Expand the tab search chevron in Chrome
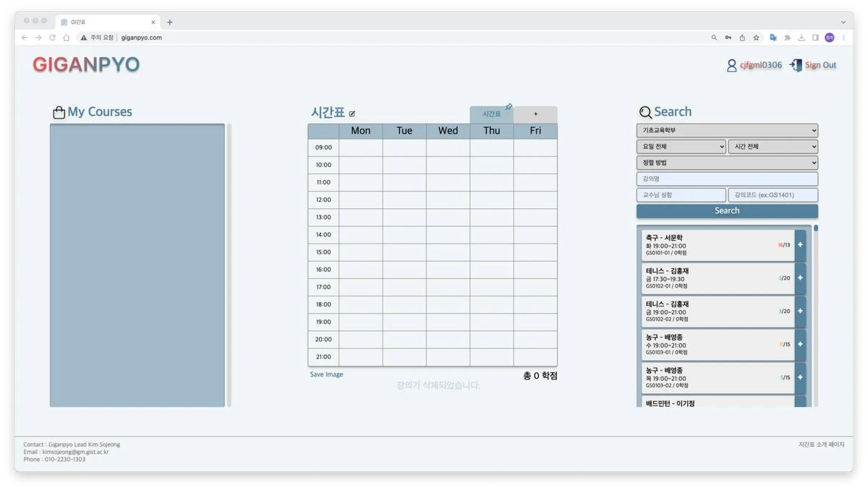The image size is (868, 490). (843, 22)
